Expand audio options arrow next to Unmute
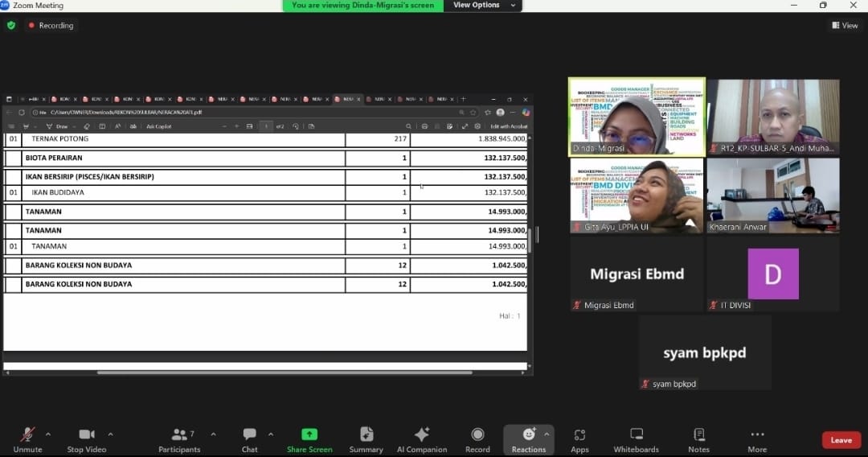Screen dimensions: 868x457 tap(48, 434)
